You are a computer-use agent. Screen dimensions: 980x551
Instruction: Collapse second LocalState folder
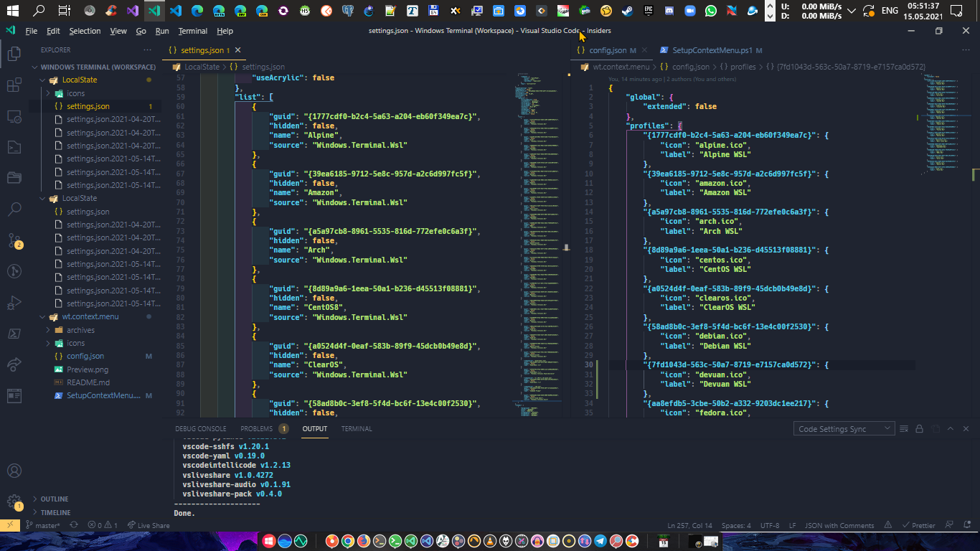pyautogui.click(x=43, y=198)
